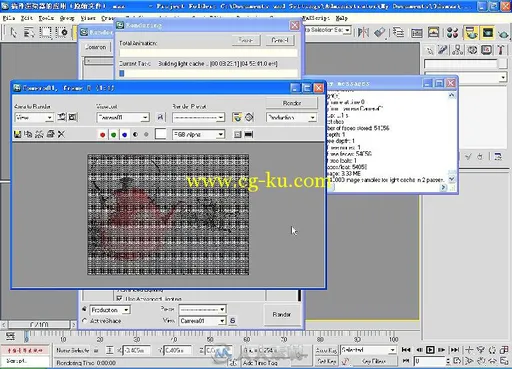The width and height of the screenshot is (512, 369).
Task: Open Environment and Effects dialog icon
Action: click(249, 117)
